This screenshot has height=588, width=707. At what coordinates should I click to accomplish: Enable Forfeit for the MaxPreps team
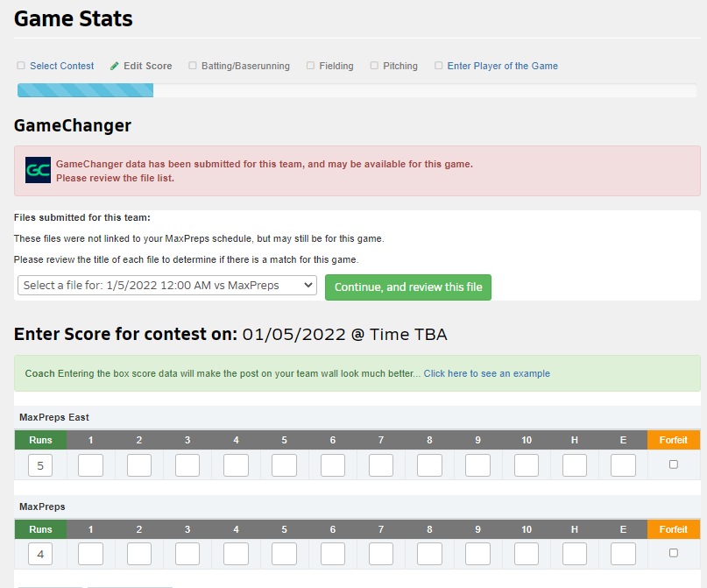[674, 553]
